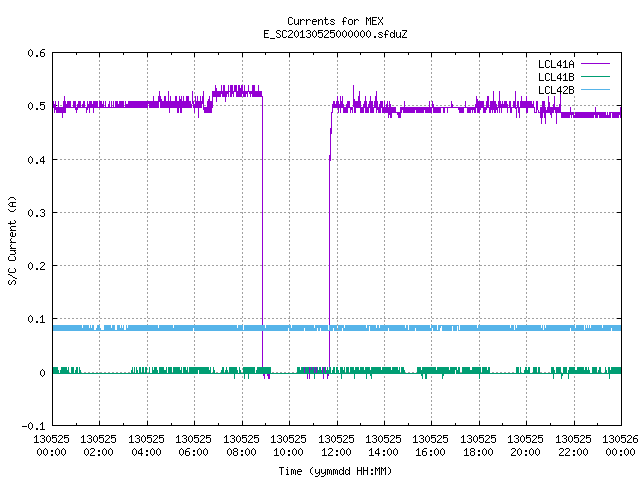
Task: Click the y-axis tick value 0.1
Action: click(36, 319)
